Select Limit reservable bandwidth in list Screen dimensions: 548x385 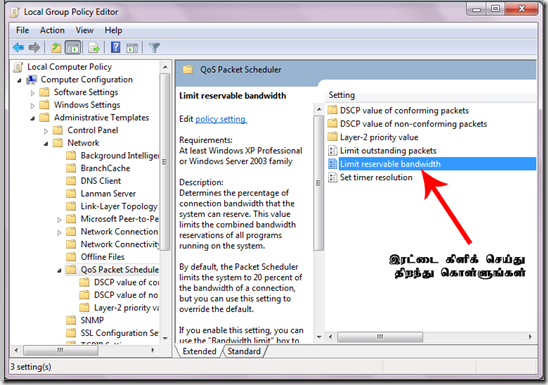(x=437, y=164)
